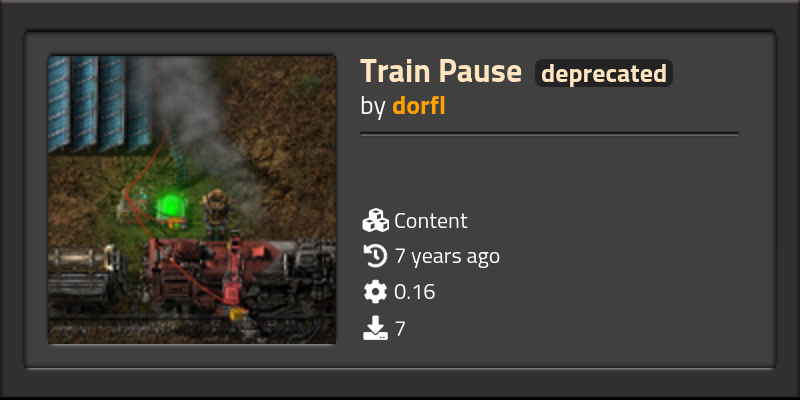Click the word "by" before dorfl

372,107
